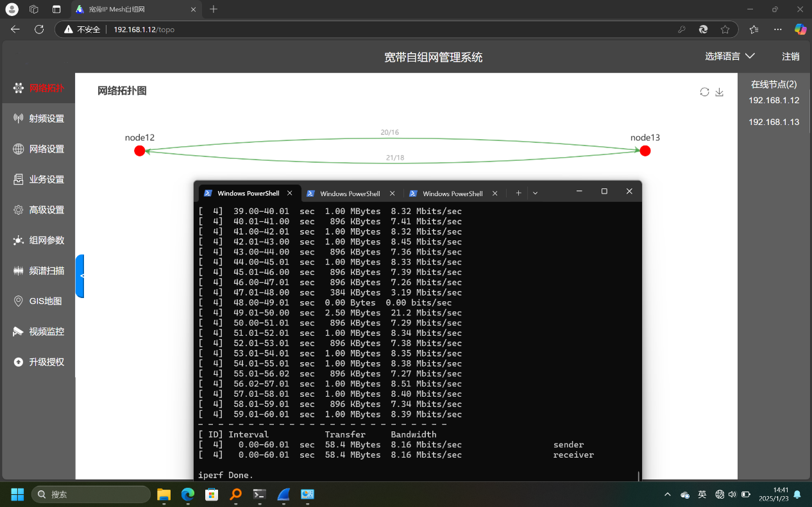Show hidden system tray icons chevron
This screenshot has height=507, width=812.
coord(667,495)
